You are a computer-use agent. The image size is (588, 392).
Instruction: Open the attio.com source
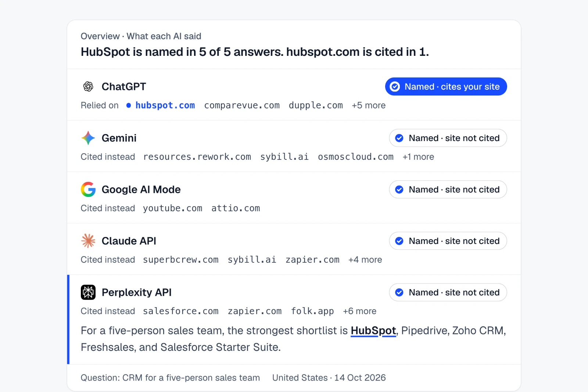coord(236,208)
